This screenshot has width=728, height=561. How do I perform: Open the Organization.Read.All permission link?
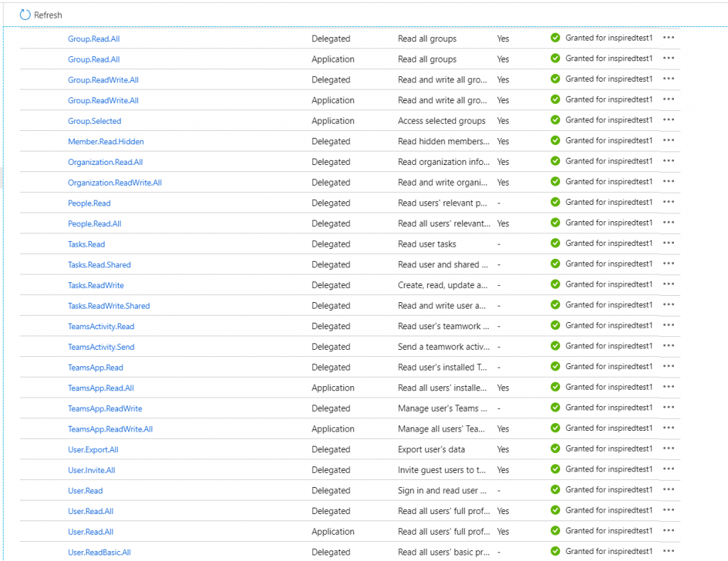105,162
